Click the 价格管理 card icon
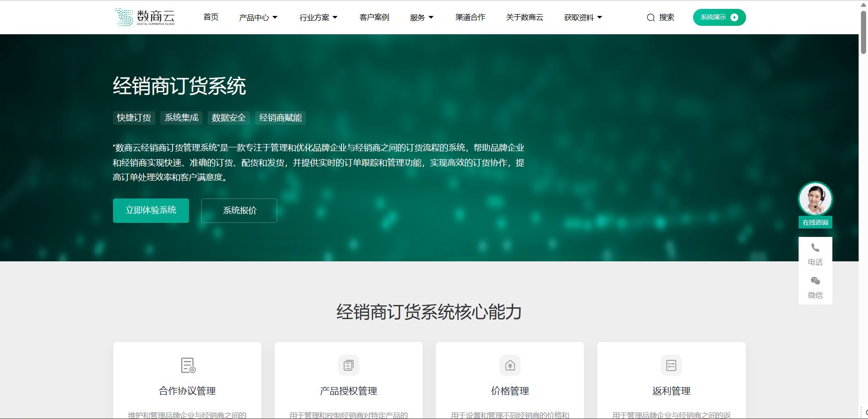The image size is (868, 419). coord(510,365)
